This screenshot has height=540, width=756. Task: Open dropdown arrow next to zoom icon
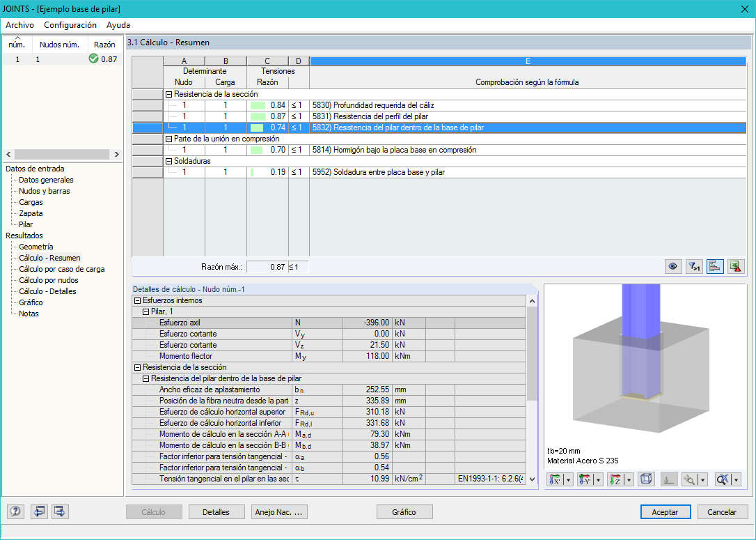click(x=703, y=479)
